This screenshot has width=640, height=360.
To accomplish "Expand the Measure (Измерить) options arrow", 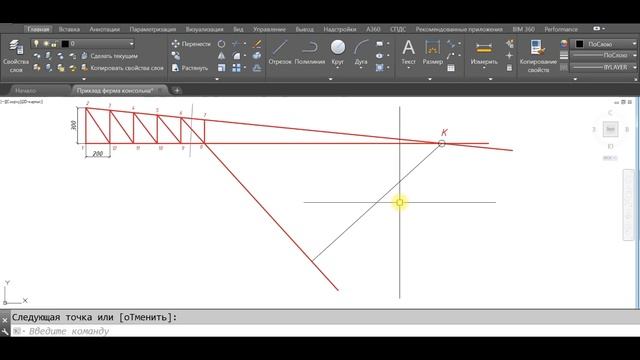I will tap(484, 68).
